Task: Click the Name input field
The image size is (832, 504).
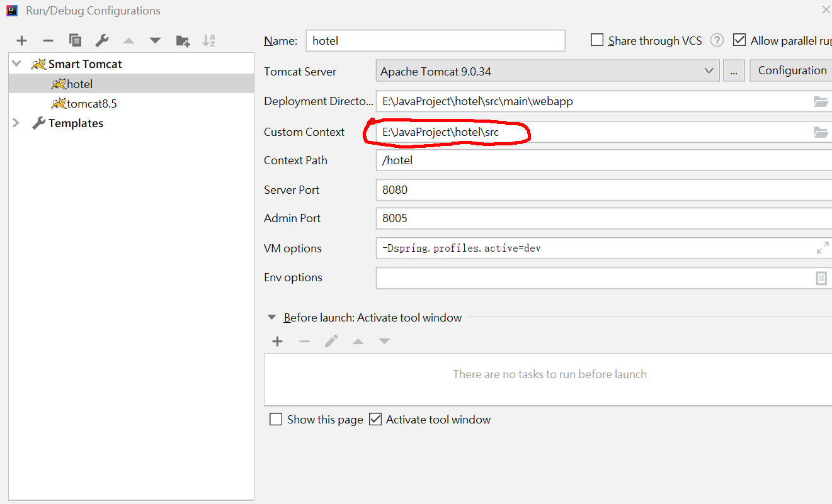Action: (435, 40)
